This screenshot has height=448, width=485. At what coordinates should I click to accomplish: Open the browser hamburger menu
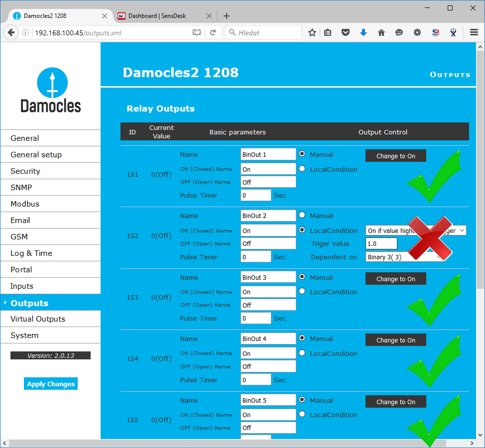474,32
